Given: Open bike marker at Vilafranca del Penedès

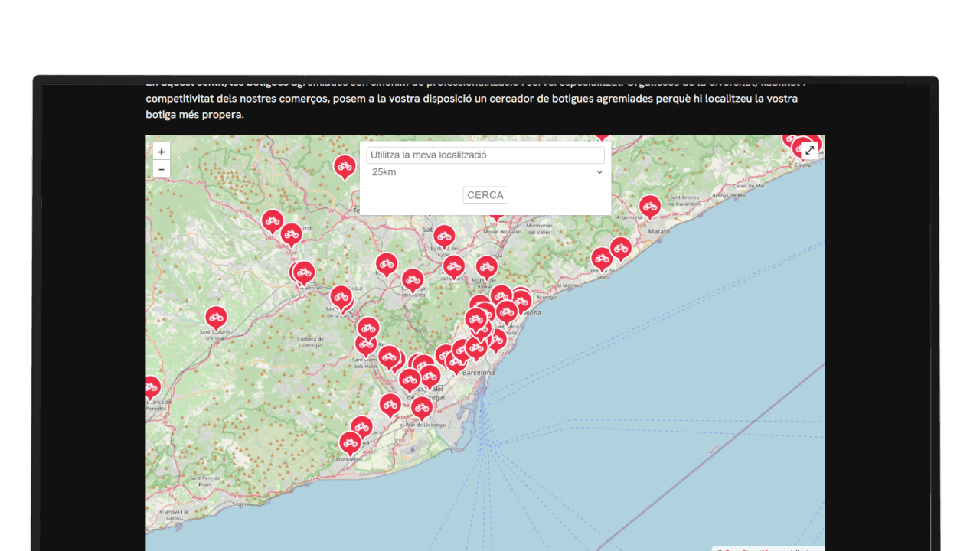Looking at the screenshot, I should point(151,387).
